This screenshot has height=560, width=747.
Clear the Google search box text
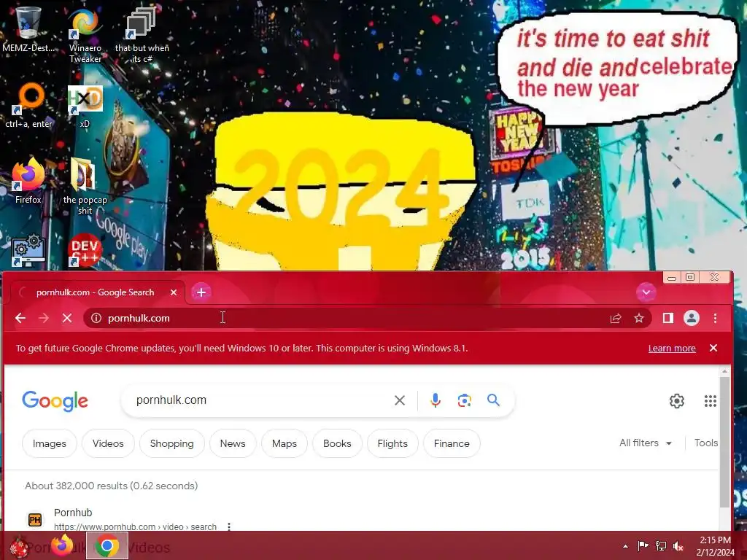click(400, 400)
